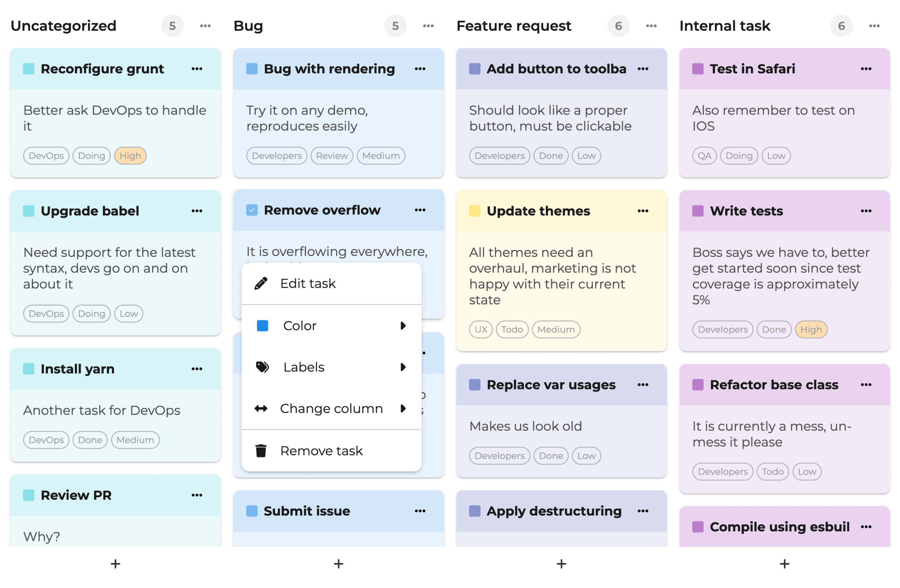Expand the Color submenu arrow
The width and height of the screenshot is (900, 588).
pos(403,325)
